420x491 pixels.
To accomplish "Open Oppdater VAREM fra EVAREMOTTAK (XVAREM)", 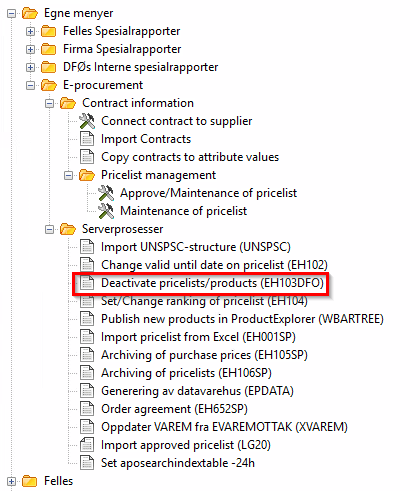I will 224,427.
